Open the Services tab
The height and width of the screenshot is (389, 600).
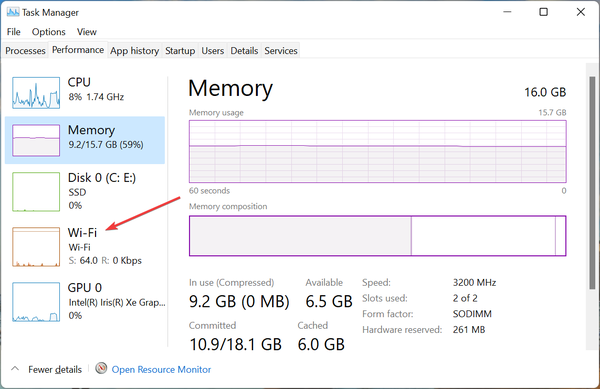point(281,50)
